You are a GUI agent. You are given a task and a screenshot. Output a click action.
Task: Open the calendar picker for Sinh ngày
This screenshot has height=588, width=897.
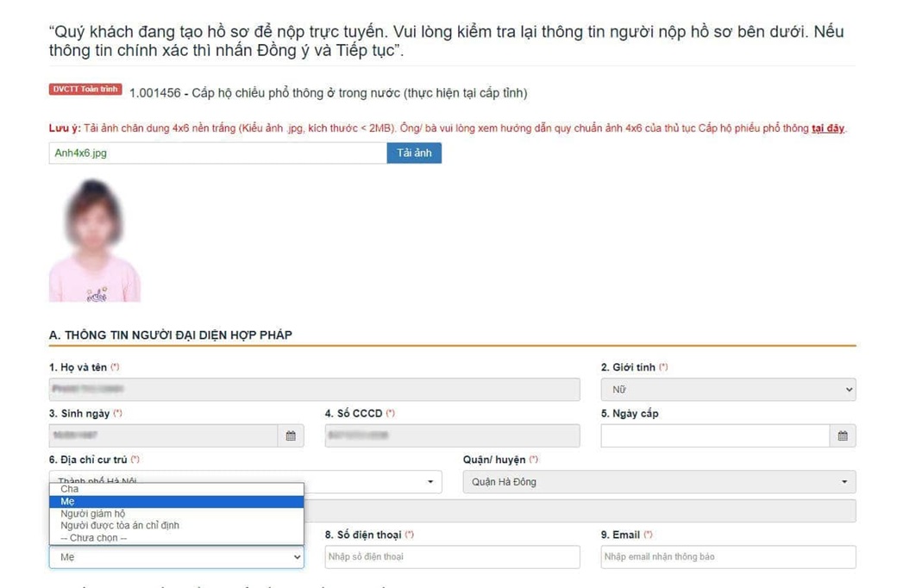(291, 435)
